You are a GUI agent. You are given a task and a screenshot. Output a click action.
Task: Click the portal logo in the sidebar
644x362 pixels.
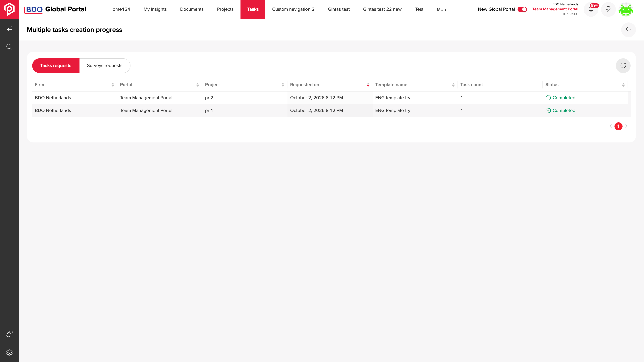pos(9,9)
